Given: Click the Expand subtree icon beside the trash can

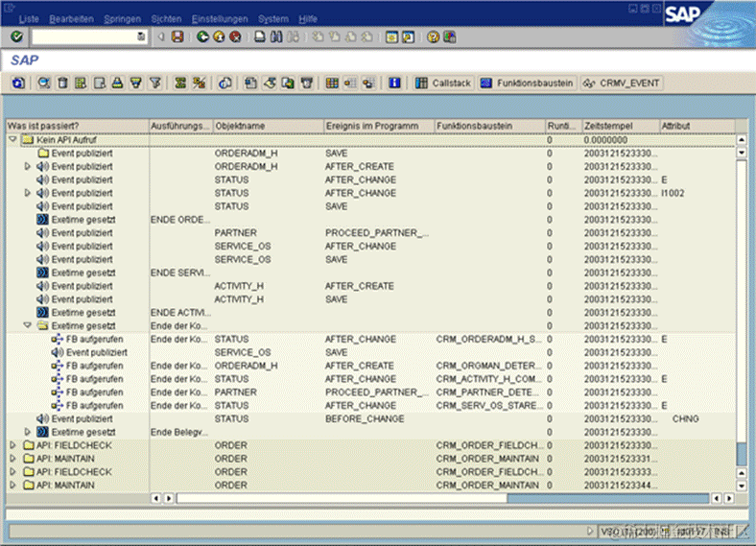Looking at the screenshot, I should 81,83.
